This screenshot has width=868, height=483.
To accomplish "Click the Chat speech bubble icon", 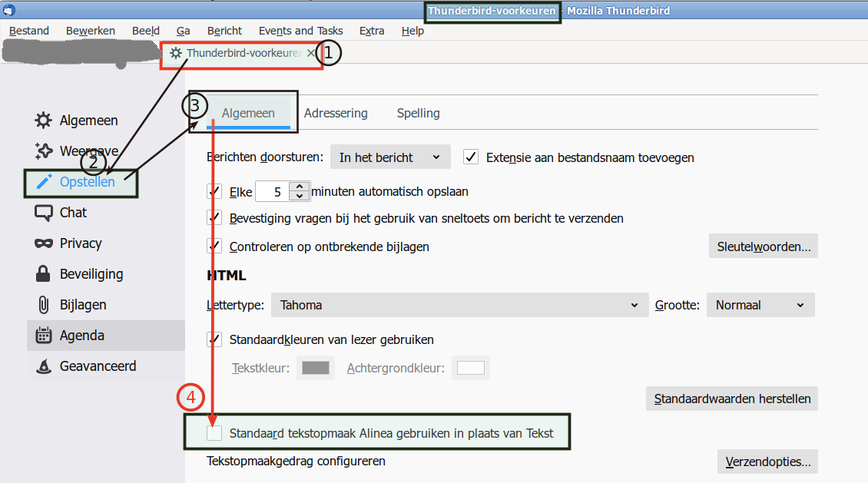I will click(x=43, y=213).
